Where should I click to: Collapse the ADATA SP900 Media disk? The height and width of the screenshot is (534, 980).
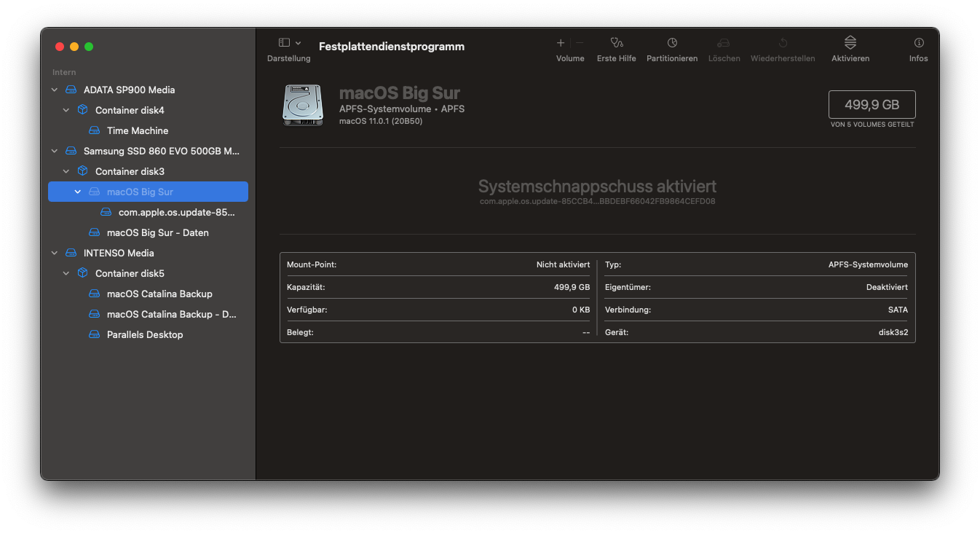(x=55, y=90)
